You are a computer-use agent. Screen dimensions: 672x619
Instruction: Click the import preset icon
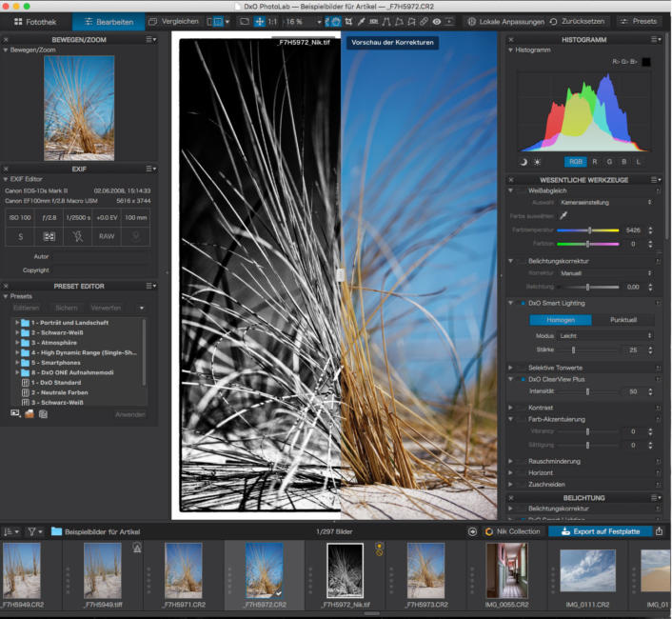43,413
